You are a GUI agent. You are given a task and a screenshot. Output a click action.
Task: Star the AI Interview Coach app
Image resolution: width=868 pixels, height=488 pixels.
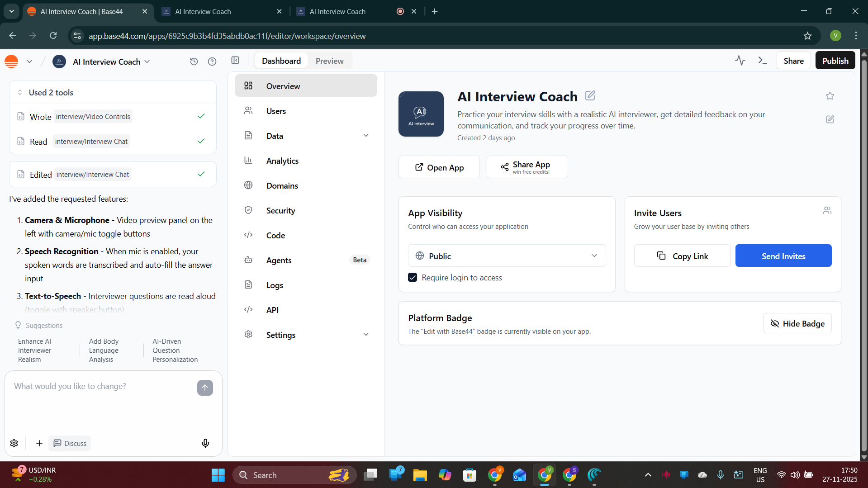[x=830, y=96]
